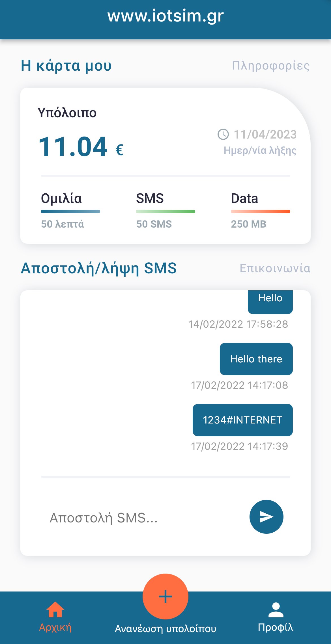Open the Προφίλ person icon
Screen dimensions: 331x644
pyautogui.click(x=276, y=610)
